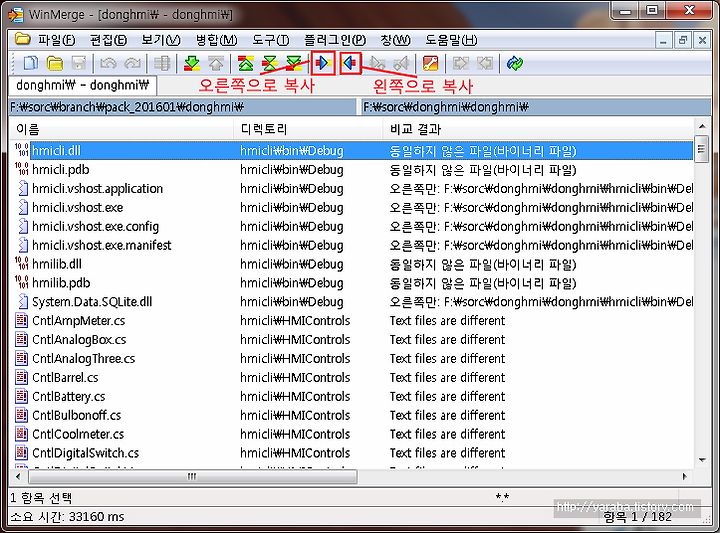Screen dimensions: 720x533
Task: Click the horizontal scrollbar right arrow
Action: point(685,477)
